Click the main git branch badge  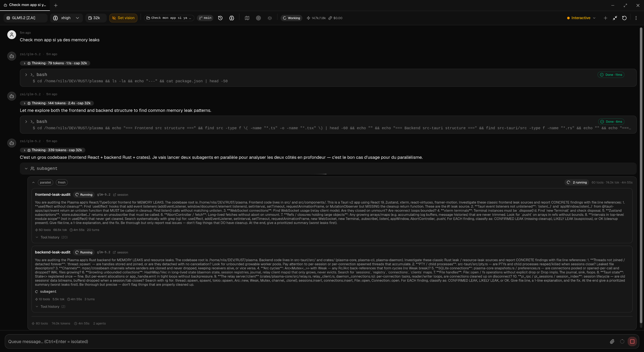point(205,18)
